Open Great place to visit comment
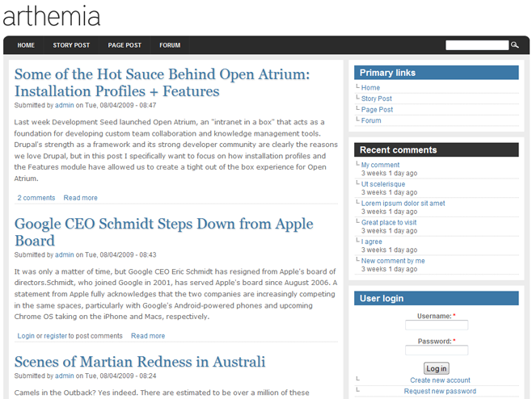Image resolution: width=532 pixels, height=399 pixels. (x=389, y=222)
